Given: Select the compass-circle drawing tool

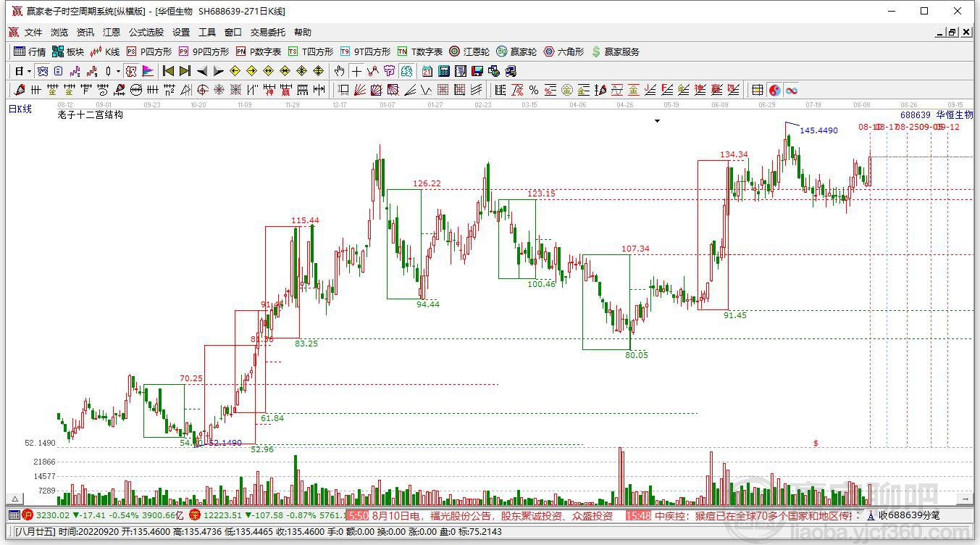Looking at the screenshot, I should coord(136,90).
